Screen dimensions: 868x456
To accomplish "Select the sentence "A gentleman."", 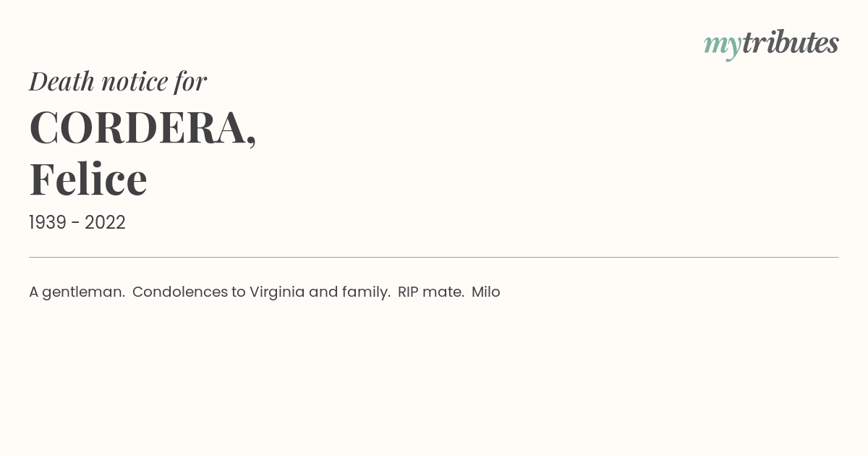I will (x=77, y=292).
